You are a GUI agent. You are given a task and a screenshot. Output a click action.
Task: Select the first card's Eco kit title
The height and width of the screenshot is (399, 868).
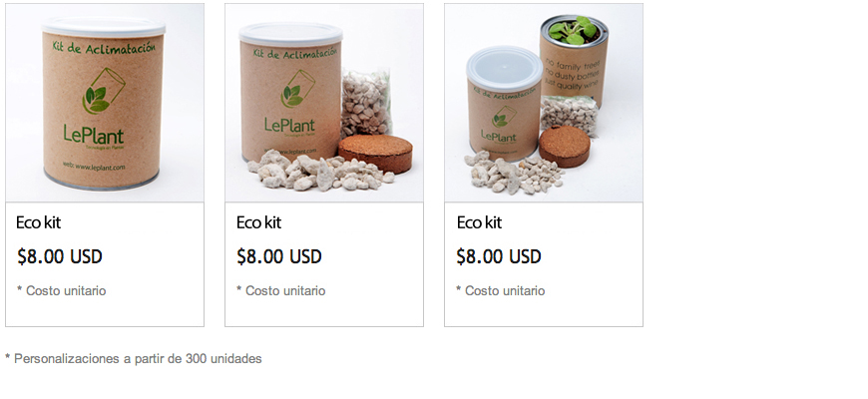[38, 222]
